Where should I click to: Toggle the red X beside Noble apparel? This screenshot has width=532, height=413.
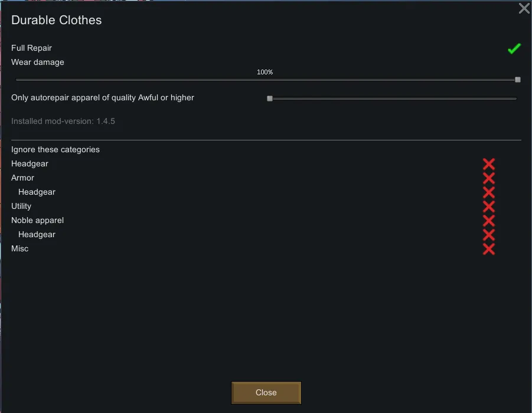488,221
